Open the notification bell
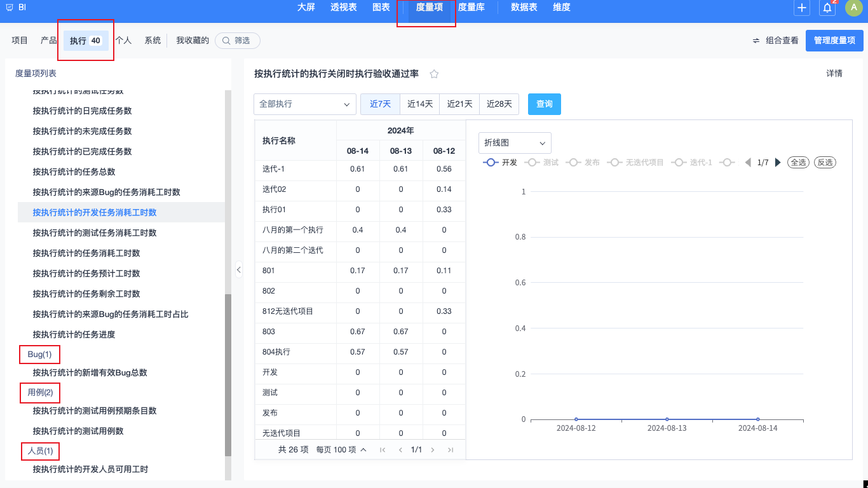Screen dimensions: 868x488 pos(827,8)
